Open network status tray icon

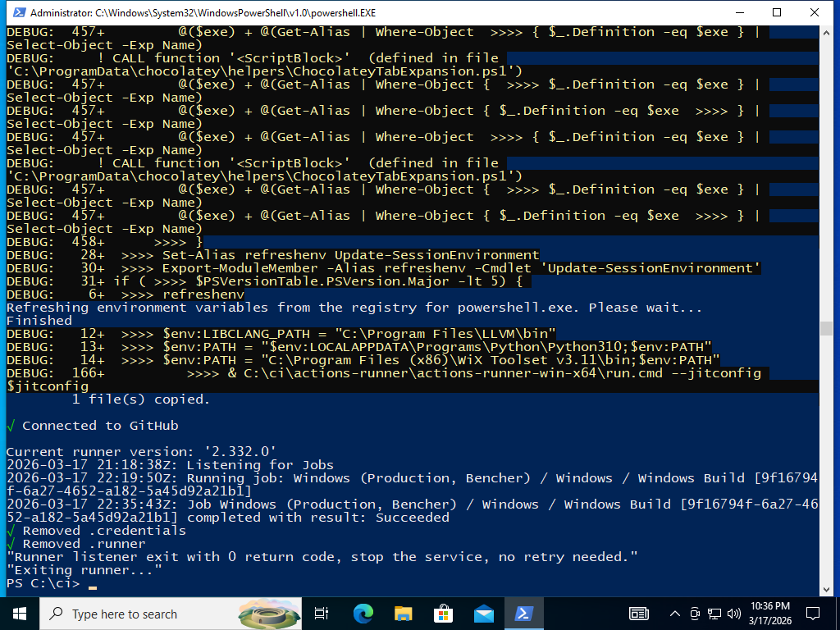714,613
